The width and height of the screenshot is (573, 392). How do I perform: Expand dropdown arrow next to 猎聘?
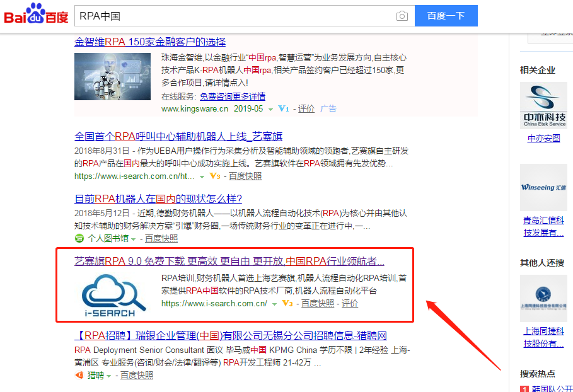click(108, 376)
